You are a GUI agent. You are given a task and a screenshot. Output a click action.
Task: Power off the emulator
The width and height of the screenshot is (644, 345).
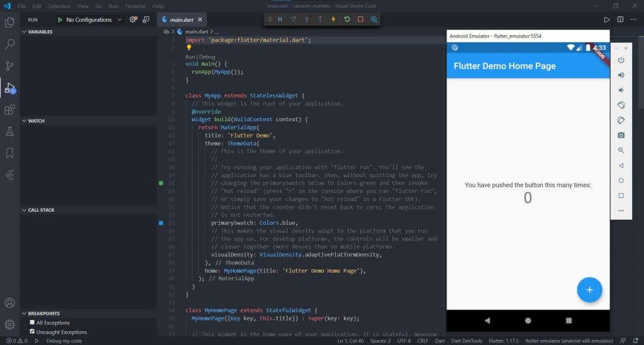(x=621, y=60)
